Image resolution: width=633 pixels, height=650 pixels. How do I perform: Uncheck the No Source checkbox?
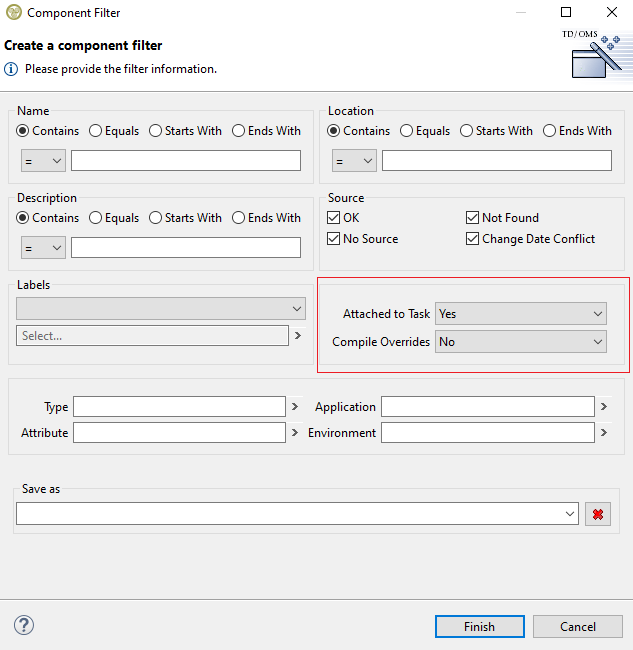click(x=335, y=239)
